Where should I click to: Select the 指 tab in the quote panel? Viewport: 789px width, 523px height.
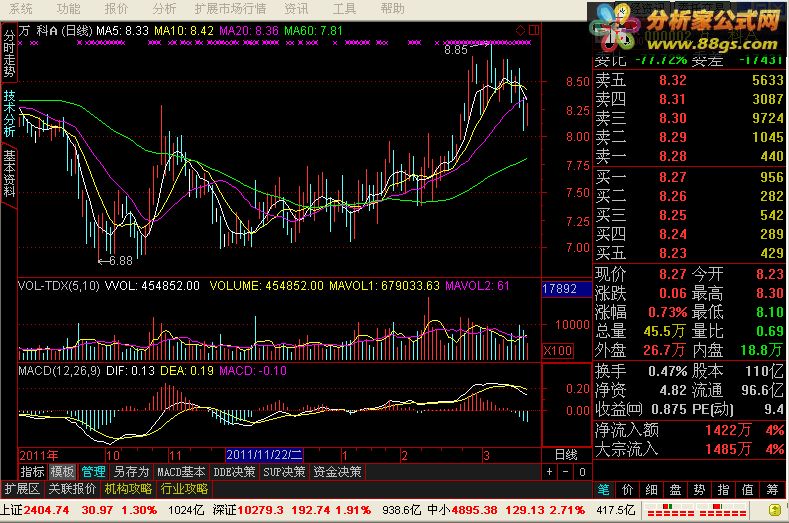[x=724, y=490]
